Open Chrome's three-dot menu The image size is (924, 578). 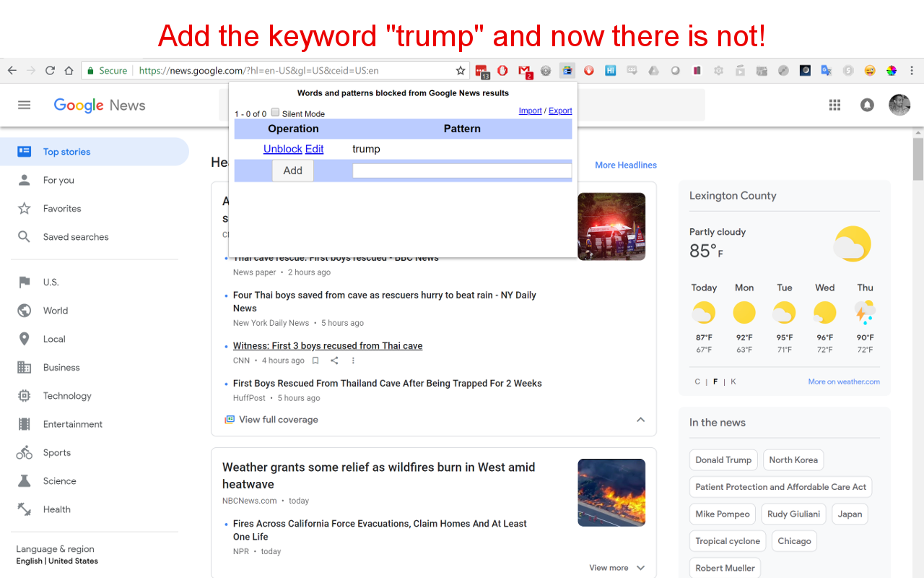(x=912, y=70)
